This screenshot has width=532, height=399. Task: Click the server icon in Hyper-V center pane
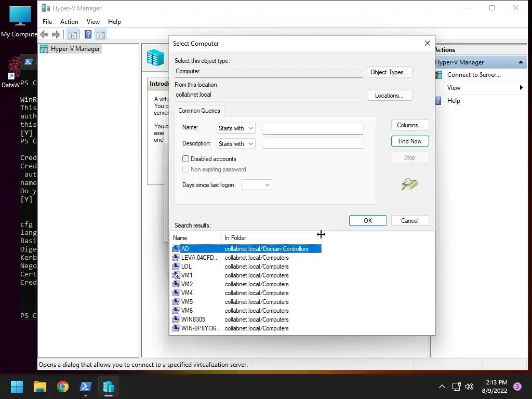point(155,57)
